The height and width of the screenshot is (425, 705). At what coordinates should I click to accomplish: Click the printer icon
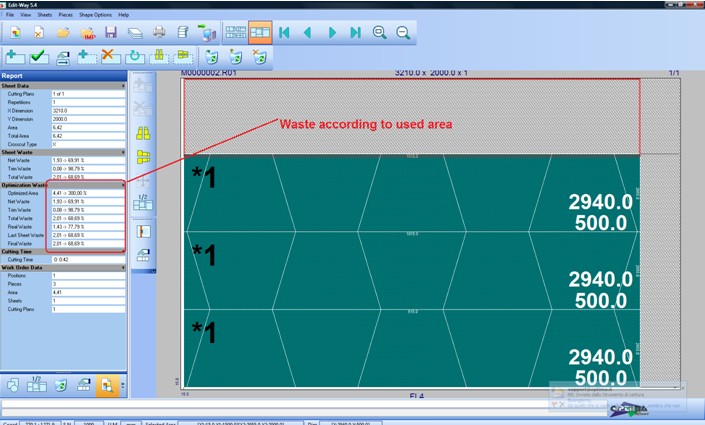click(159, 32)
